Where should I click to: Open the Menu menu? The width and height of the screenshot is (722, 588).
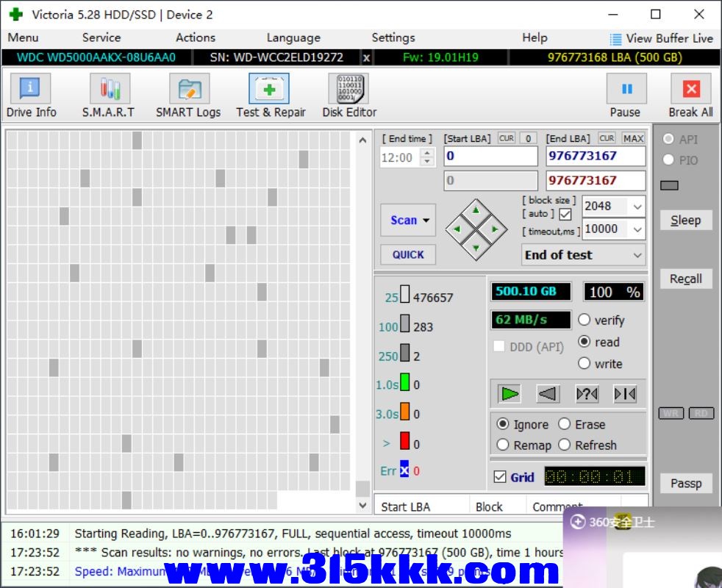(23, 37)
